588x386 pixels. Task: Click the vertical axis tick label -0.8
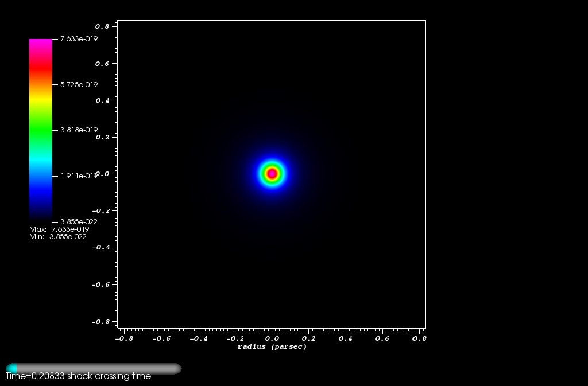[100, 322]
